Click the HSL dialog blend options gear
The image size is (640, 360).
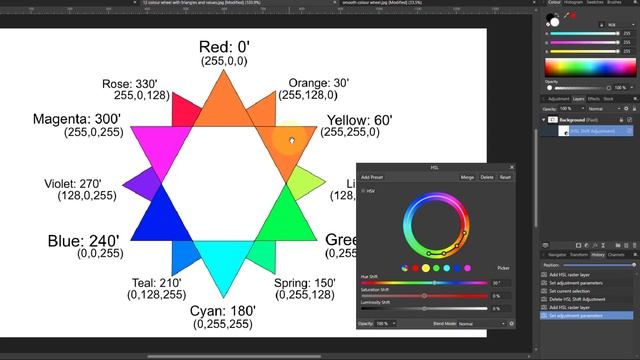pos(511,323)
